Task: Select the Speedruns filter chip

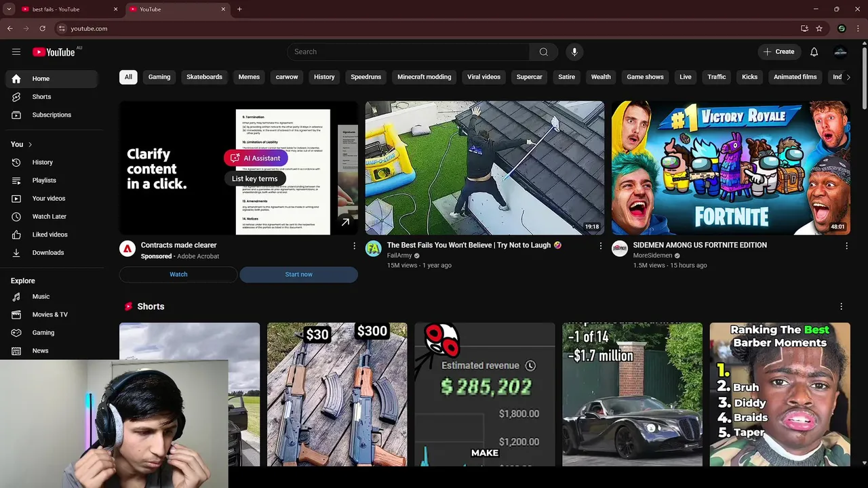Action: [x=366, y=77]
